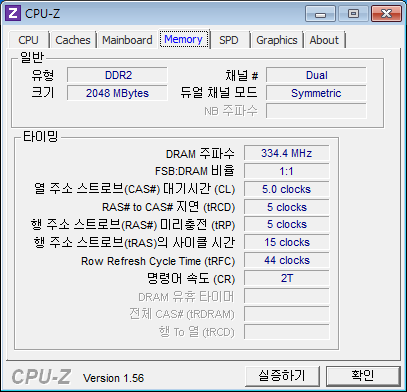Image resolution: width=407 pixels, height=392 pixels.
Task: Click the empty DRAM 유휴 타이머 field
Action: [286, 296]
